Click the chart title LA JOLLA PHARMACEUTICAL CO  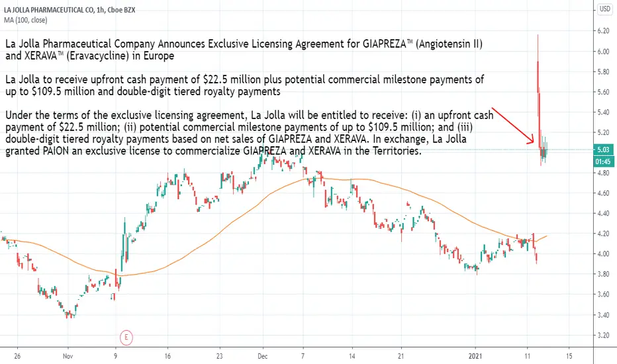50,10
